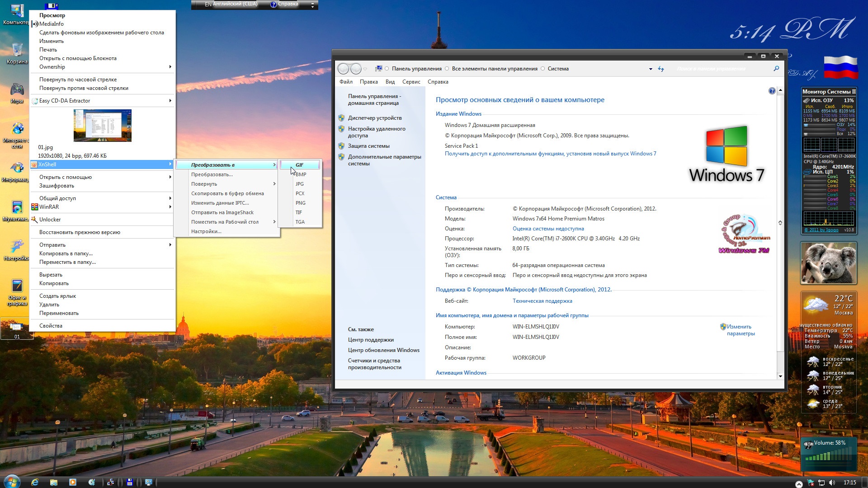
Task: Click "Техническая поддержка" website link
Action: coord(542,301)
